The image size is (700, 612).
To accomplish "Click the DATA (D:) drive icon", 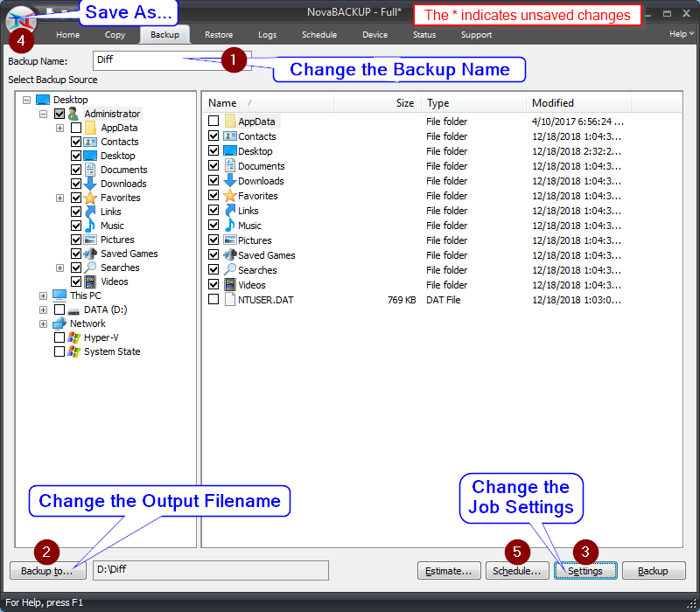I will click(x=73, y=310).
